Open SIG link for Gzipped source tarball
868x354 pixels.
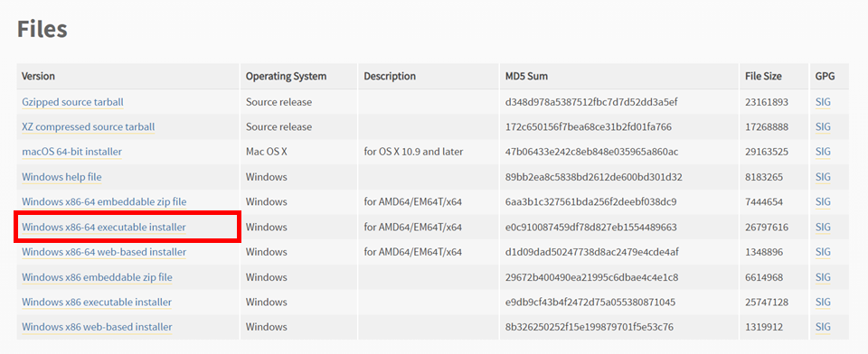[x=823, y=102]
